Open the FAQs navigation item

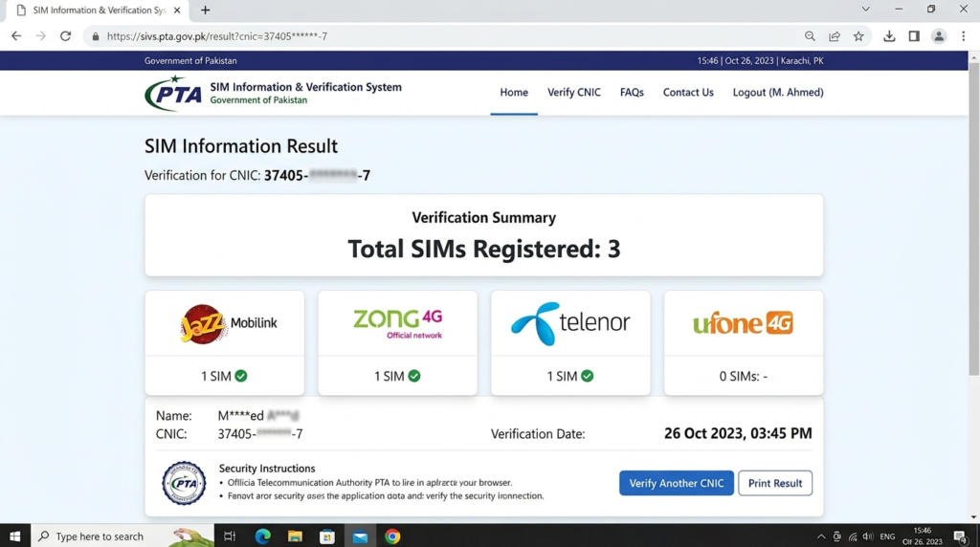632,93
